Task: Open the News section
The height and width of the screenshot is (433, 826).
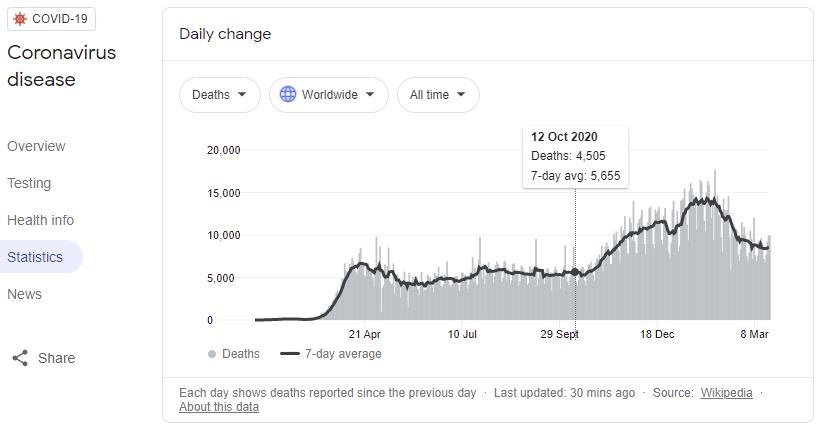Action: click(24, 294)
